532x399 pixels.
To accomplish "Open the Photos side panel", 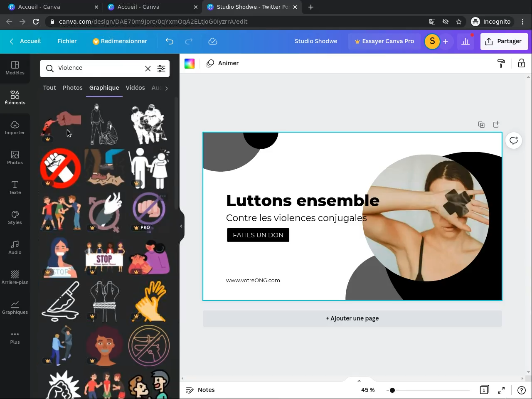I will 15,158.
